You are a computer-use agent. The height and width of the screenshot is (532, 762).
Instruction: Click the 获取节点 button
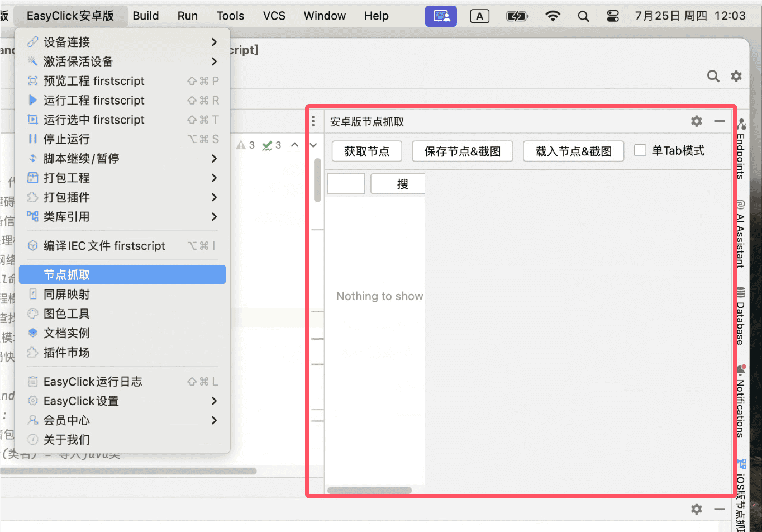click(x=367, y=151)
